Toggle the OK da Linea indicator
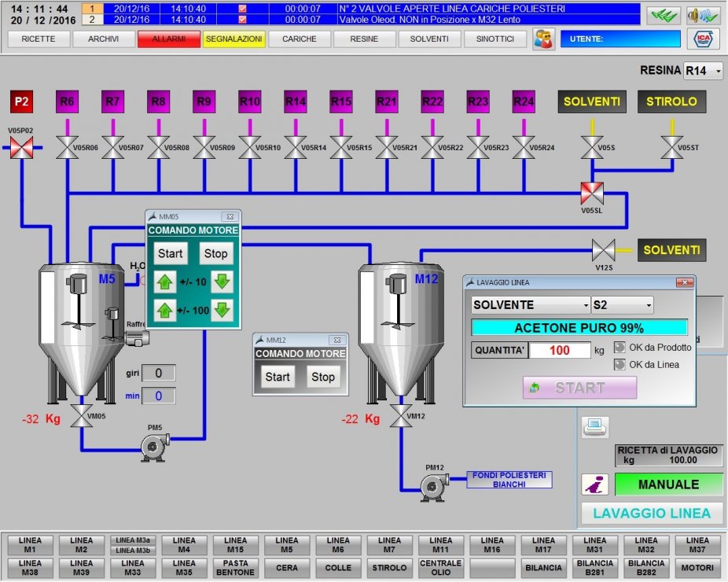The image size is (728, 582). click(x=620, y=364)
